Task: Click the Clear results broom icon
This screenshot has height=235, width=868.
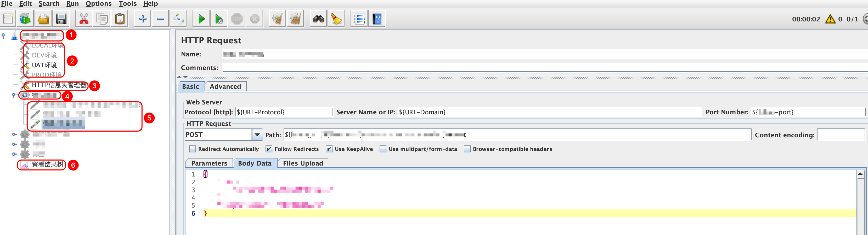Action: click(277, 19)
